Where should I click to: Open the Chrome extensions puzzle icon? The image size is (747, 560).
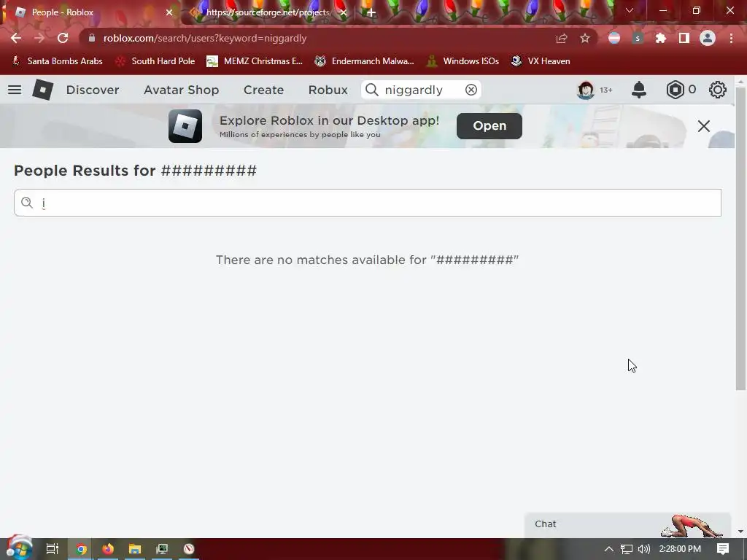pyautogui.click(x=660, y=39)
